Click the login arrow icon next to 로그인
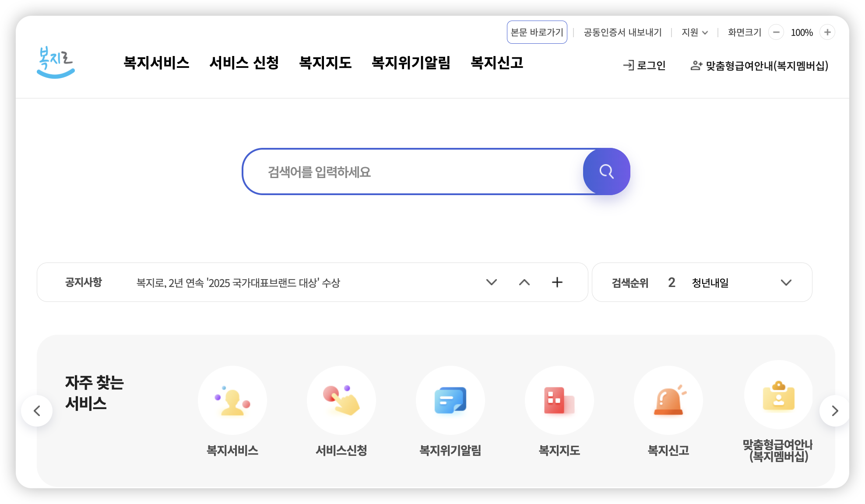The image size is (865, 504). click(629, 65)
